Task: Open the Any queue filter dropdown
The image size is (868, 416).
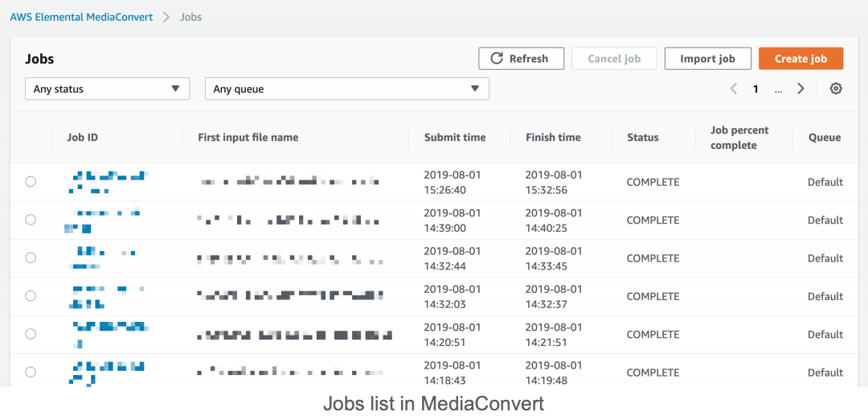Action: (346, 89)
